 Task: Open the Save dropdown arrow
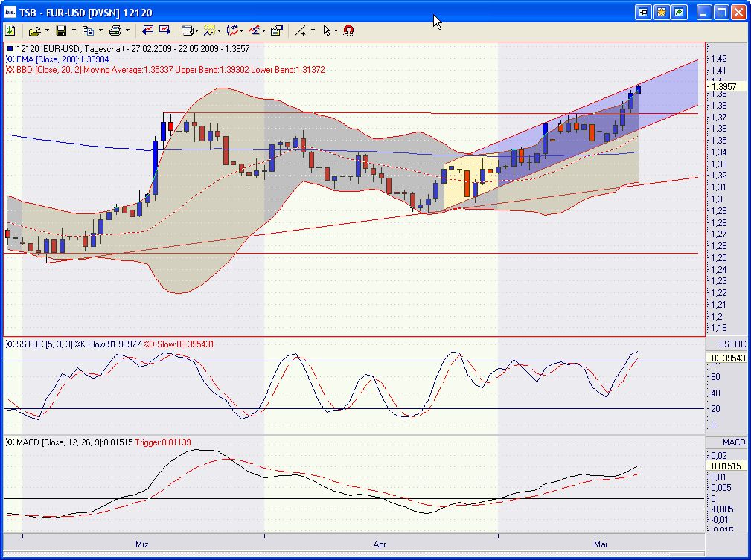coord(73,30)
